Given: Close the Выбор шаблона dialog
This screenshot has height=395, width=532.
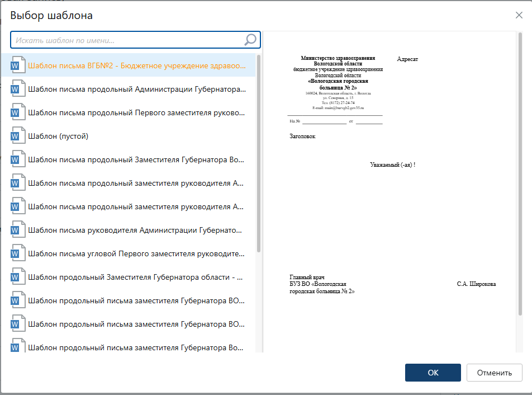Looking at the screenshot, I should point(519,15).
